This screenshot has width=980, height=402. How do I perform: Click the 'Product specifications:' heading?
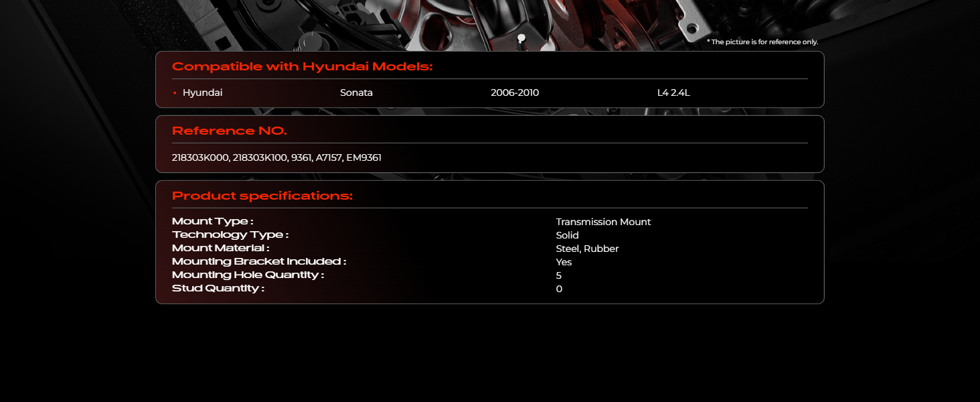coord(262,196)
